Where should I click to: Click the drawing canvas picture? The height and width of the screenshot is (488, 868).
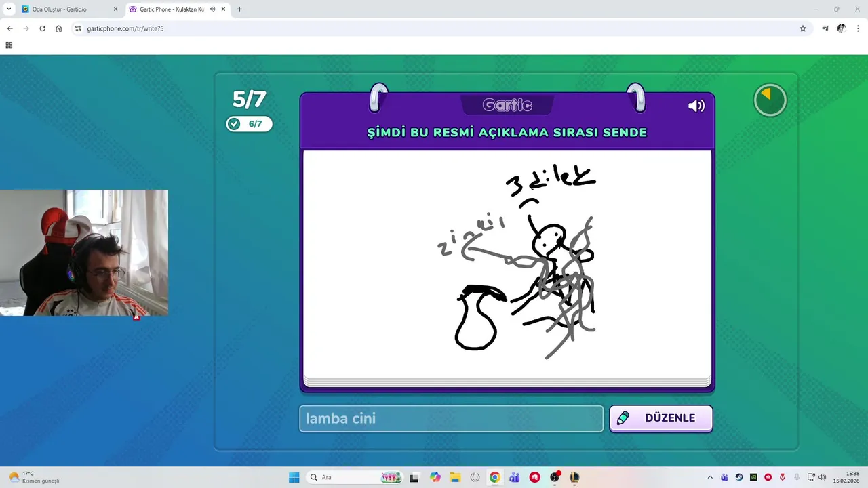tap(507, 264)
